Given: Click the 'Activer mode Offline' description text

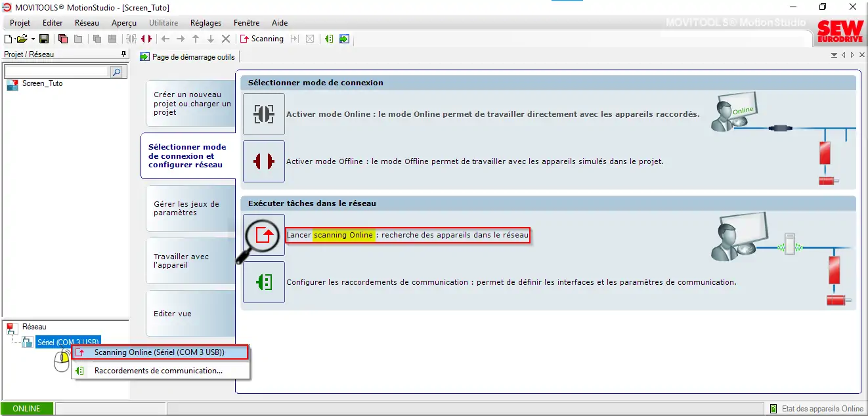Looking at the screenshot, I should [x=475, y=161].
